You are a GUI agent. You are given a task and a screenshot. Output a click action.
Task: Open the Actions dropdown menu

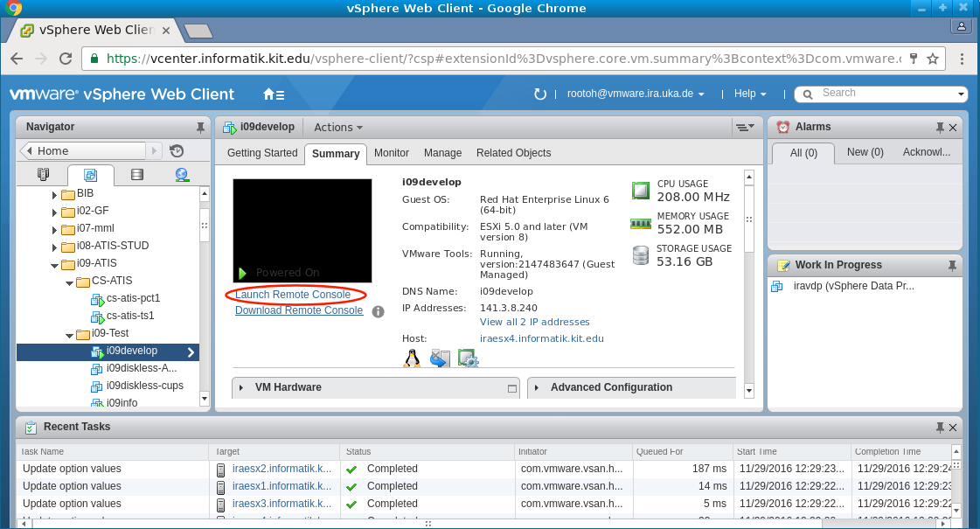tap(338, 127)
